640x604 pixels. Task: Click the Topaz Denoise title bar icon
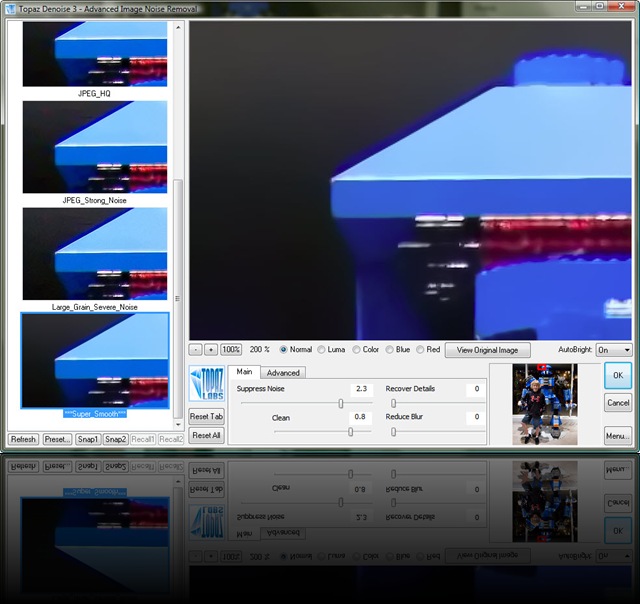(x=11, y=9)
